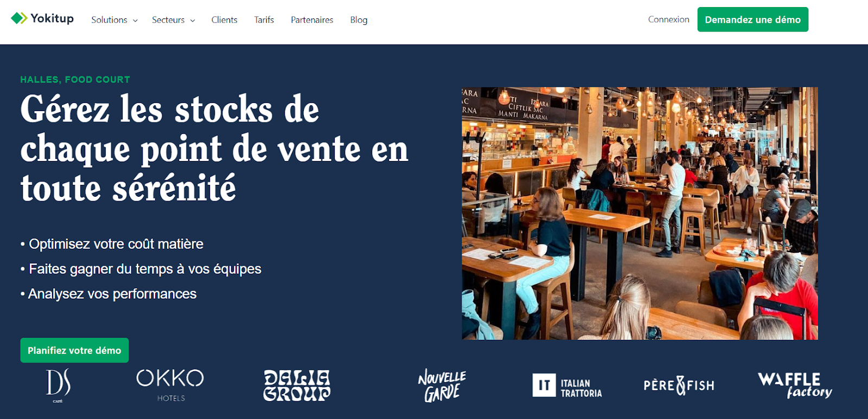Click the Connexion link

(x=668, y=20)
